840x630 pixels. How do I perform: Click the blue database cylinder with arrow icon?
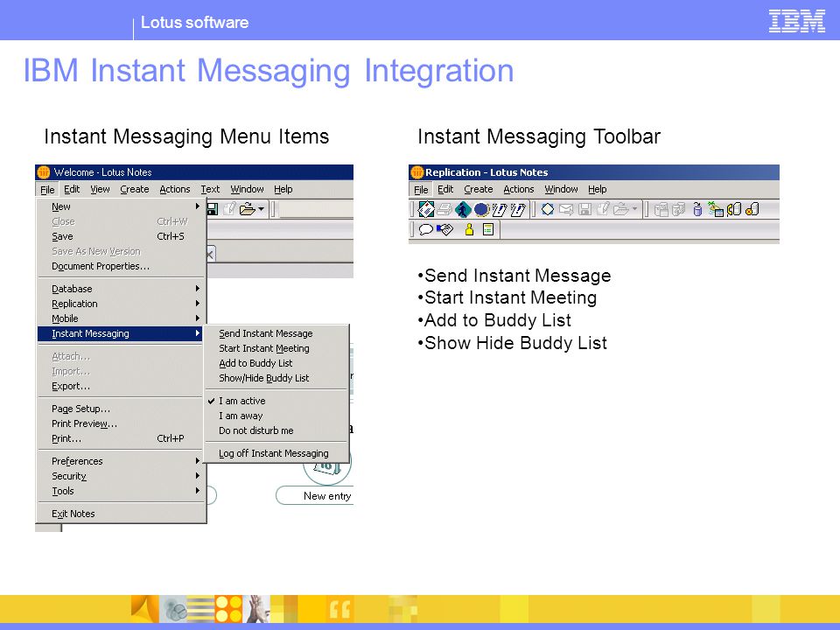[x=697, y=209]
